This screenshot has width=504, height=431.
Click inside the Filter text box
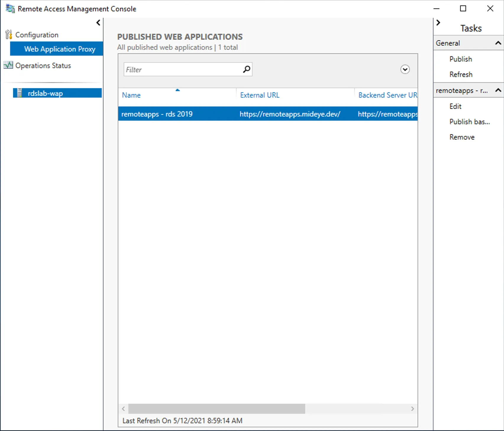(182, 69)
